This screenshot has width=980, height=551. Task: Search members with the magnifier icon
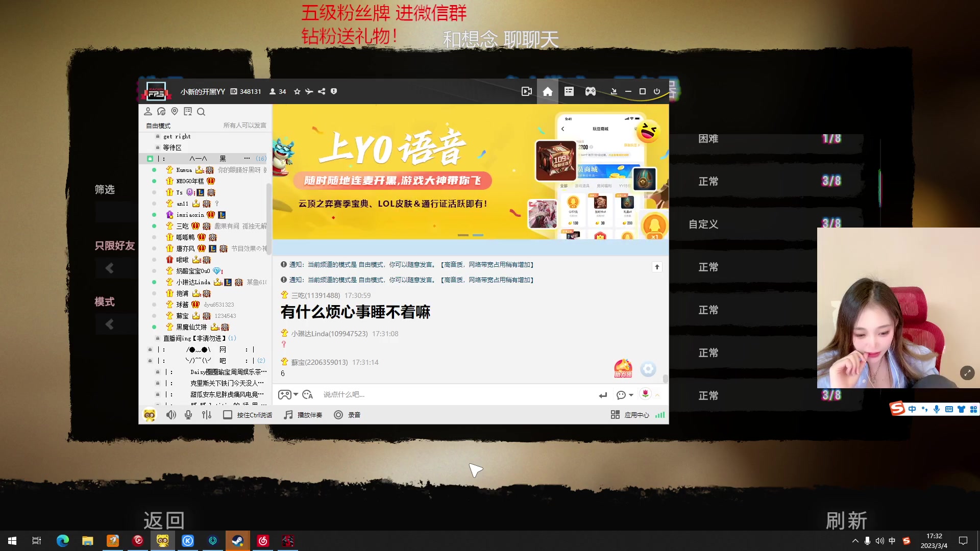point(201,112)
